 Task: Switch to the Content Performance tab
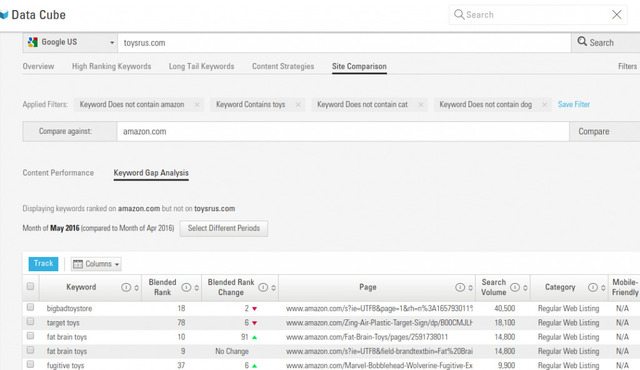[58, 173]
